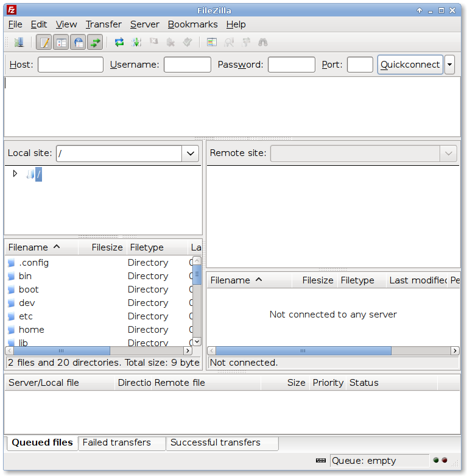
Task: Click the disconnect from server icon
Action: [170, 42]
